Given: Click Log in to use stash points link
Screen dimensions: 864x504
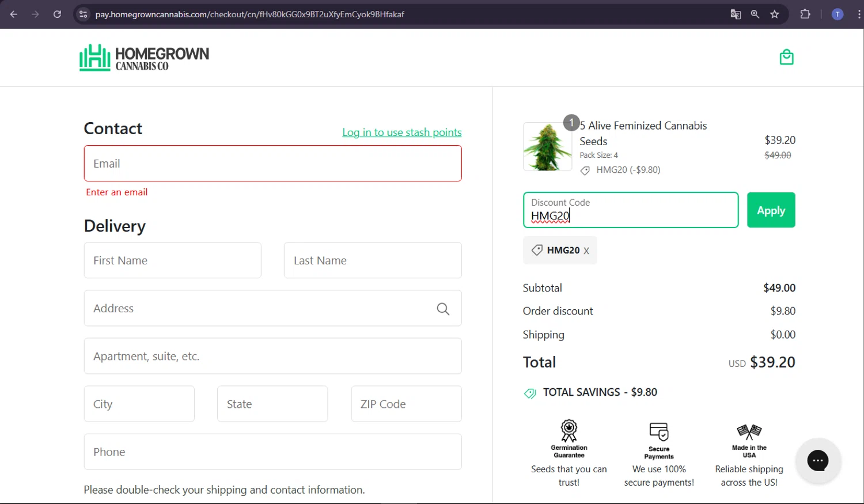Looking at the screenshot, I should click(402, 132).
